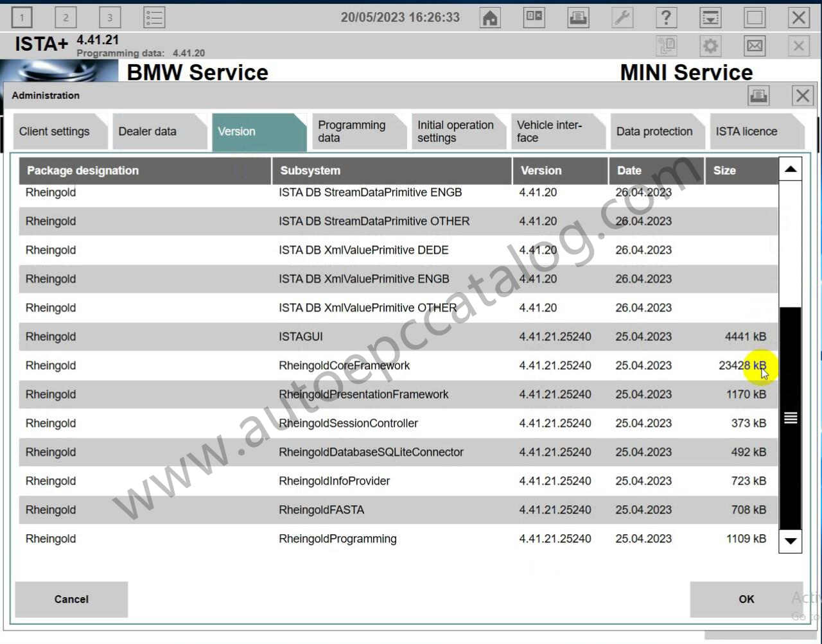
Task: Open the ISTA licence tab
Action: 756,132
